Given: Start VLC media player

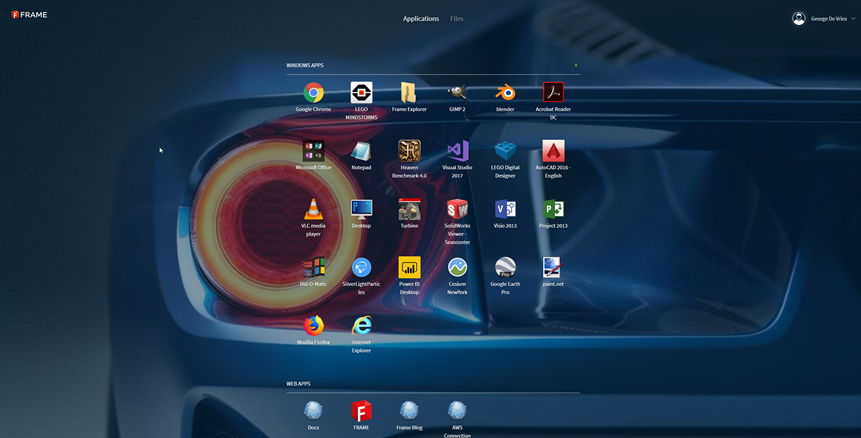Looking at the screenshot, I should click(313, 209).
